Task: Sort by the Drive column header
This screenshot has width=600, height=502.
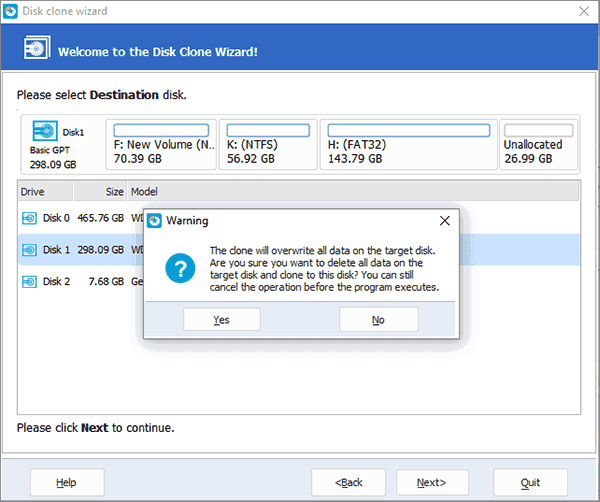Action: 45,191
